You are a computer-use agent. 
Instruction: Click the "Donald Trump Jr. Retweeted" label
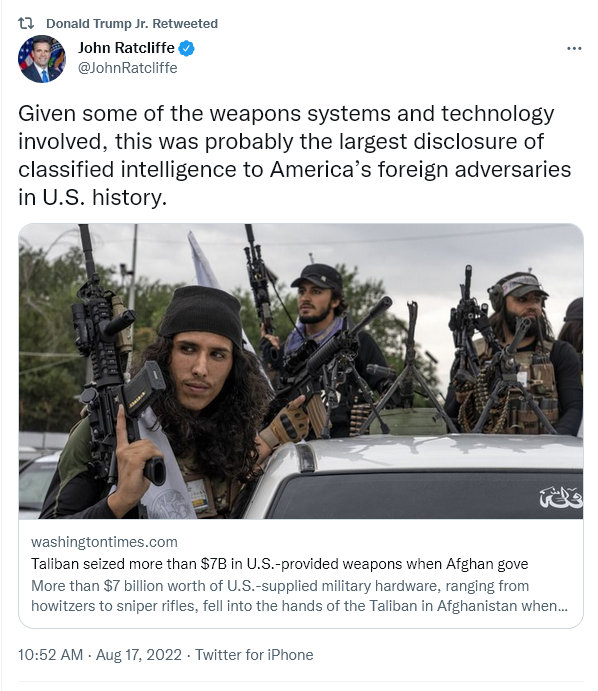pos(132,23)
